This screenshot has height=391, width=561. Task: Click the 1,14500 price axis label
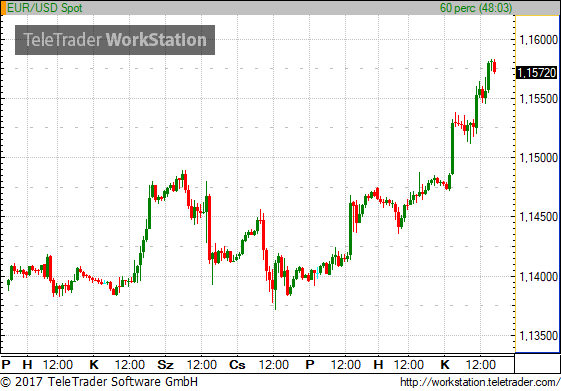pos(538,217)
